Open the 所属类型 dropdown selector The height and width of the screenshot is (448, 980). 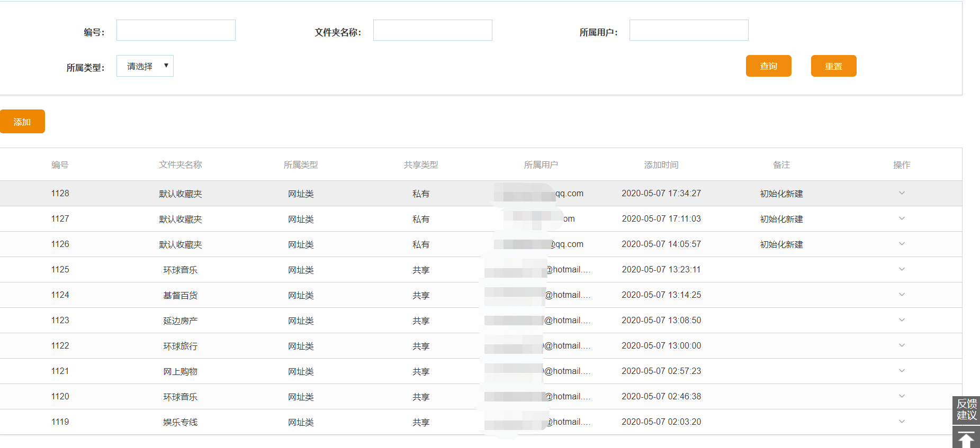[x=145, y=66]
